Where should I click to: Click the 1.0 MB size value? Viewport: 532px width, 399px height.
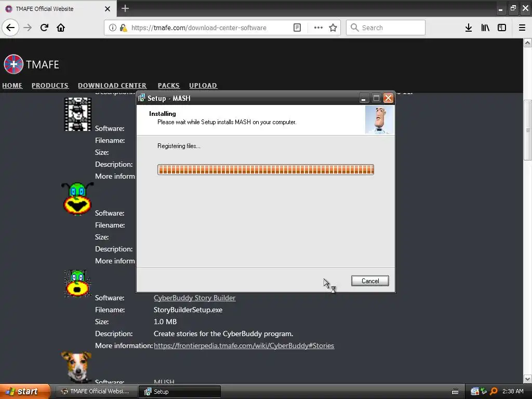[x=165, y=322]
